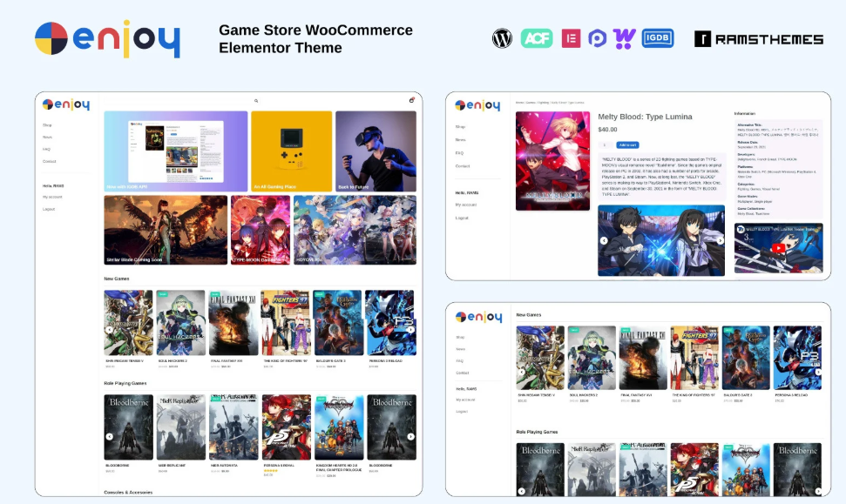Open the TYPE-MOON Games banner
The width and height of the screenshot is (846, 504).
(x=261, y=230)
